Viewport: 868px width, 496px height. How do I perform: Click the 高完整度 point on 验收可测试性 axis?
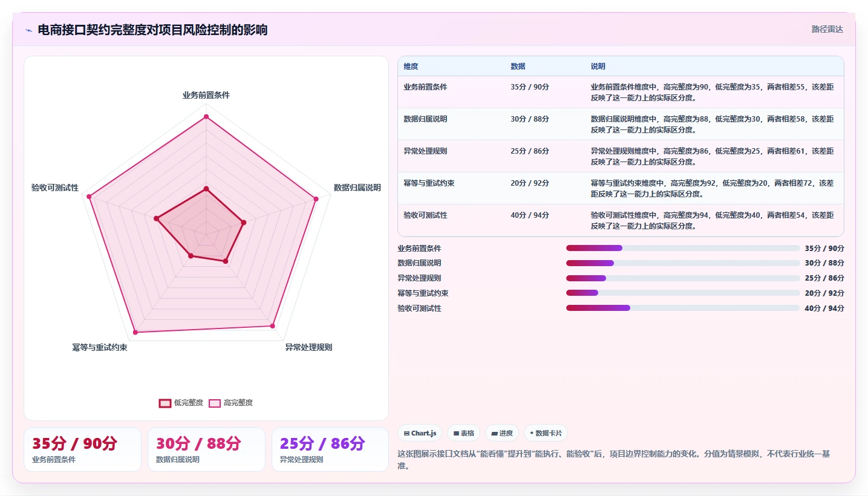tap(89, 197)
